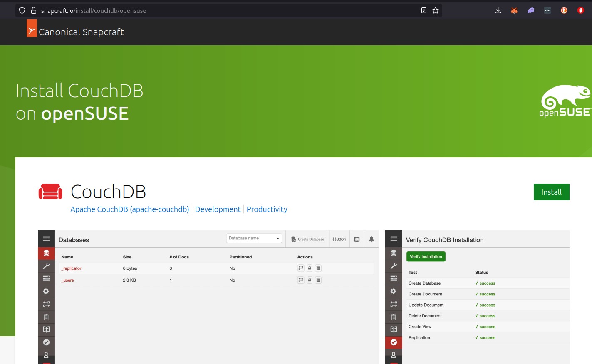Open the Apache CouchDB publisher link
The width and height of the screenshot is (592, 364).
tap(129, 209)
